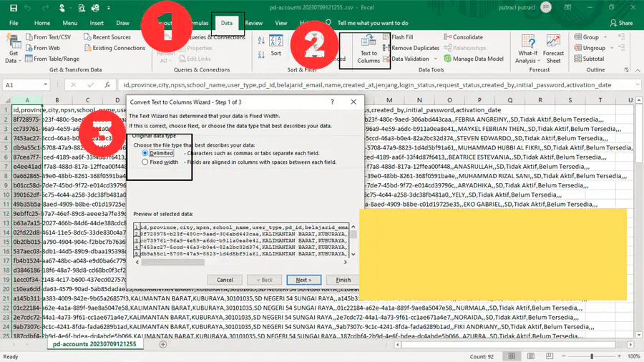Click the Ungroup outline icon

coord(578,48)
